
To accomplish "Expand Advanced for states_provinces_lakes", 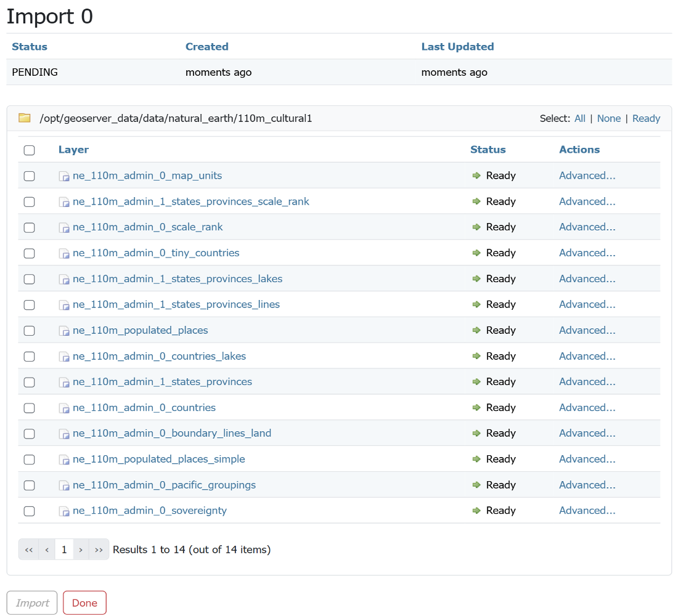I will [587, 279].
